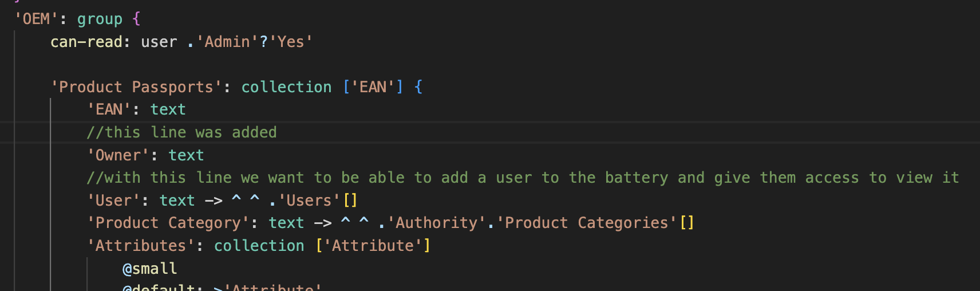Click the 'Product Categories' reference
This screenshot has height=291, width=980.
click(x=586, y=223)
